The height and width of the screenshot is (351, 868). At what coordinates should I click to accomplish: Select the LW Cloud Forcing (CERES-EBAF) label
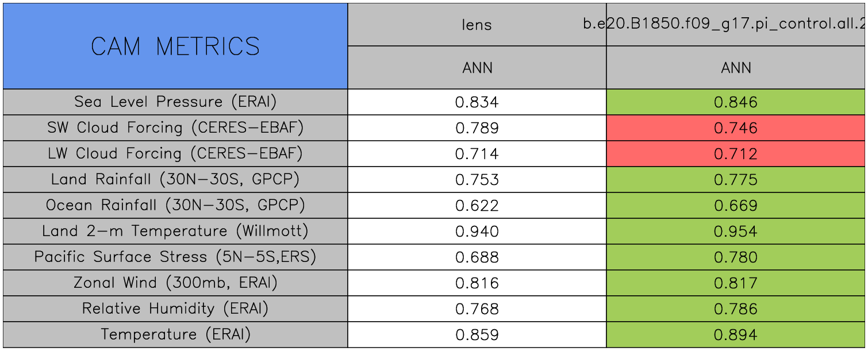click(175, 154)
